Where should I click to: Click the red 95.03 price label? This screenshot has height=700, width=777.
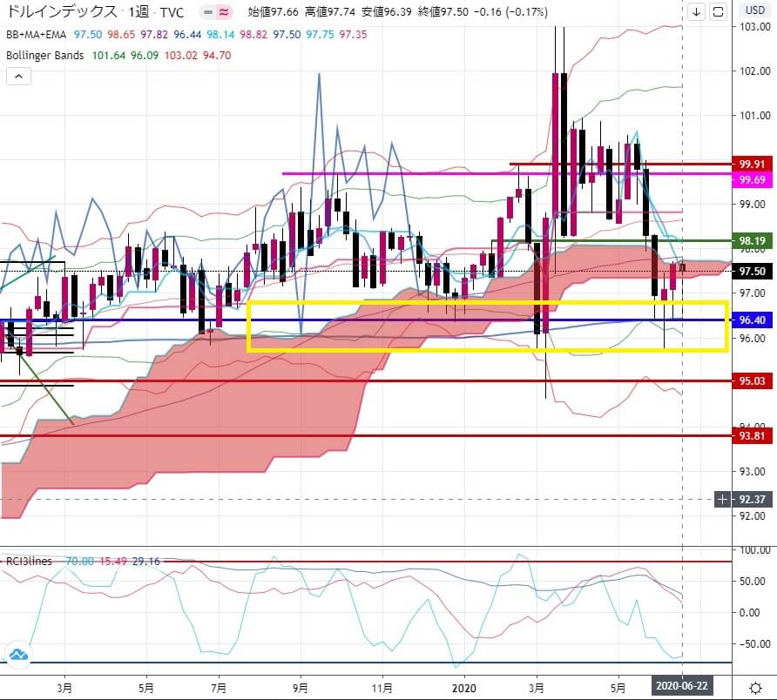pos(752,381)
